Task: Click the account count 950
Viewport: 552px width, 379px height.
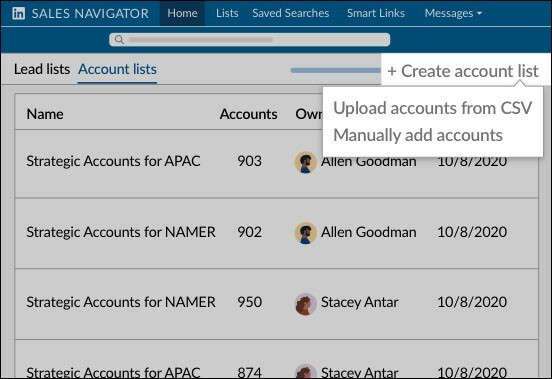Action: 250,302
